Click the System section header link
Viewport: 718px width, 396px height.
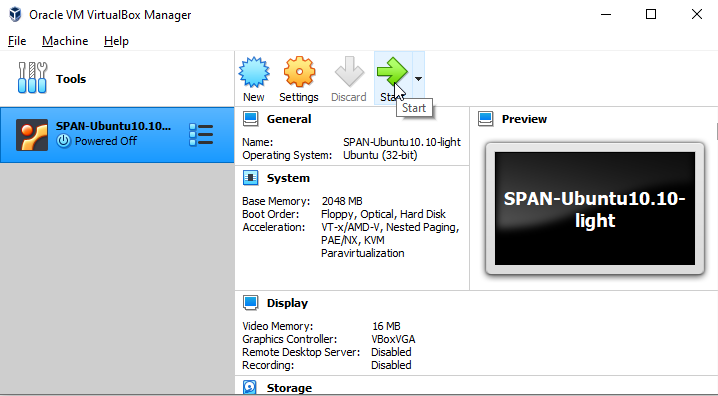pos(288,178)
